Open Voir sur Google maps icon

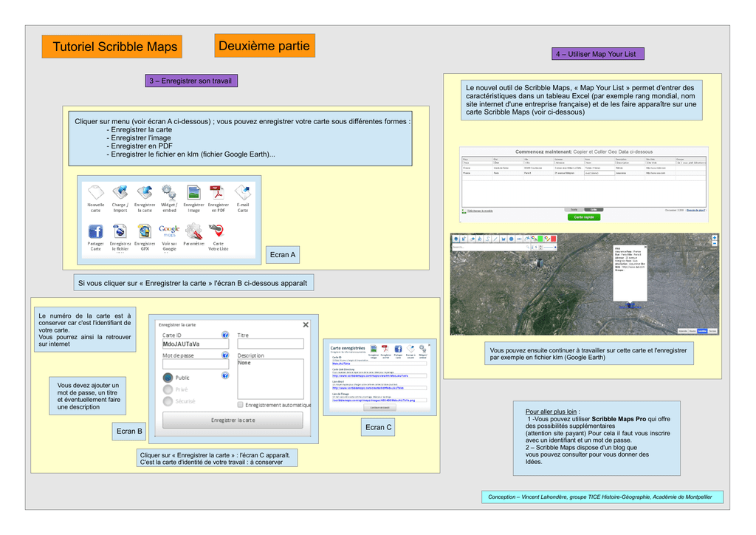(x=169, y=231)
